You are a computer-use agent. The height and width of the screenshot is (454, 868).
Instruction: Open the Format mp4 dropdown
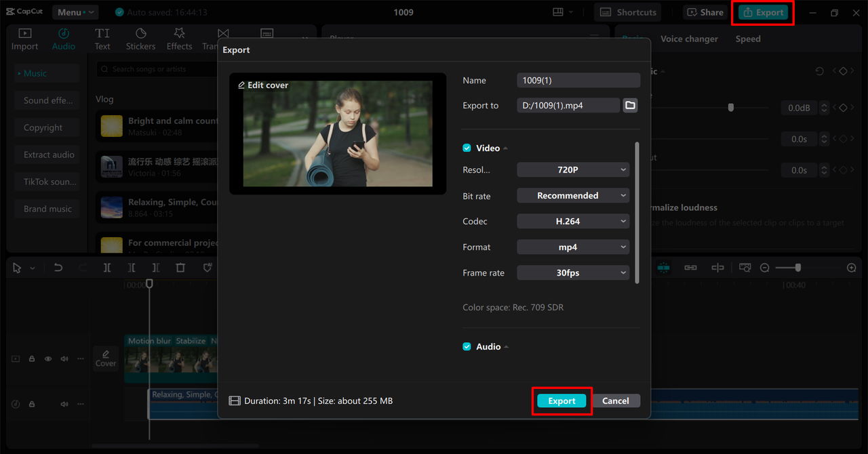point(573,247)
